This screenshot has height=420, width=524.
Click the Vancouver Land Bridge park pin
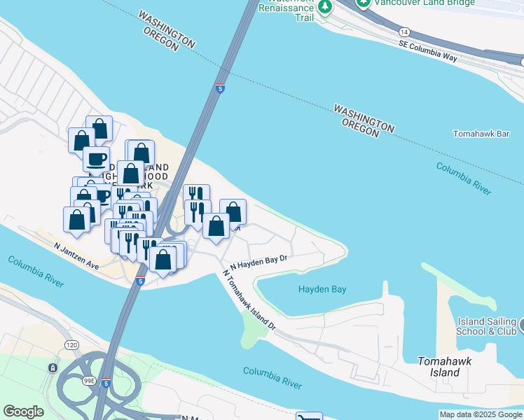coord(364,3)
